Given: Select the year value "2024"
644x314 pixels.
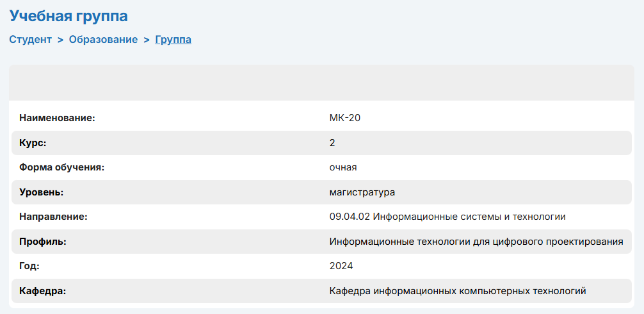Looking at the screenshot, I should 341,266.
